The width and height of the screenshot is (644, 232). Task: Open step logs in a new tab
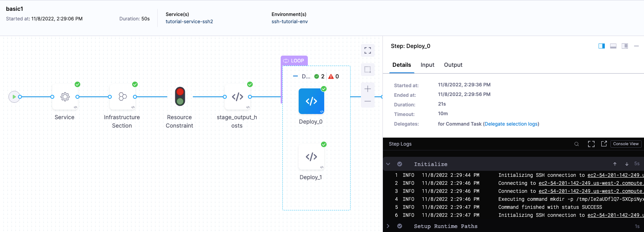[604, 144]
